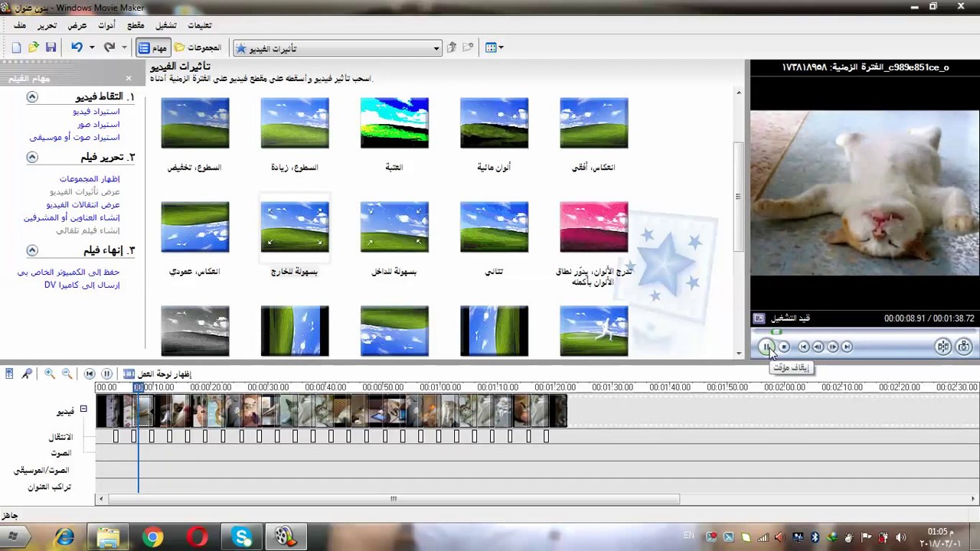Click Show Storyboard (إظهار لوحة العمل) button
The height and width of the screenshot is (551, 980).
pos(158,374)
